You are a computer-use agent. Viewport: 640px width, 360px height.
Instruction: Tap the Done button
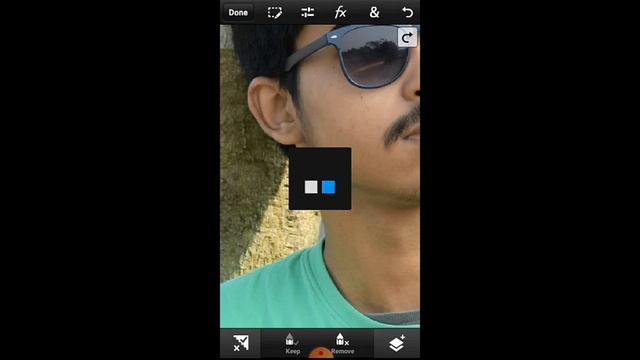238,13
